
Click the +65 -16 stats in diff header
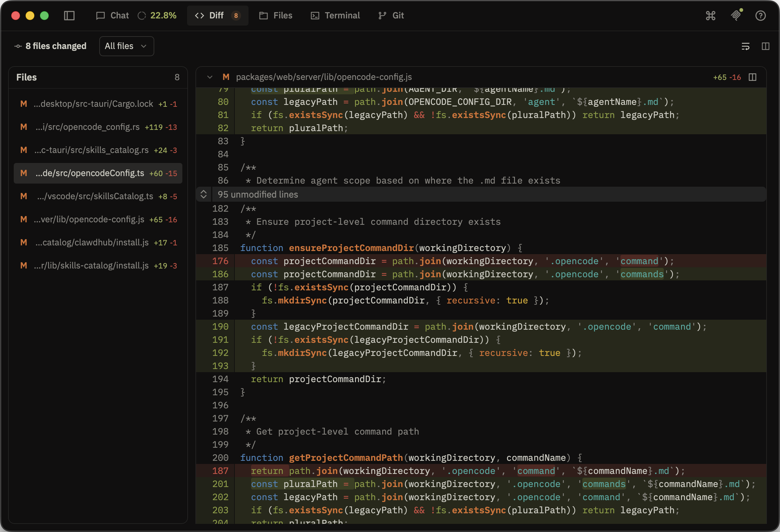coord(727,77)
